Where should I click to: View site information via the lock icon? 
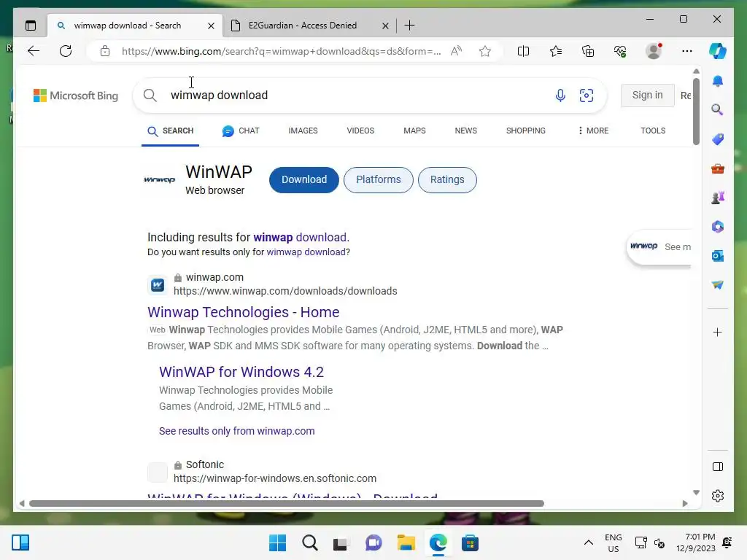point(105,52)
